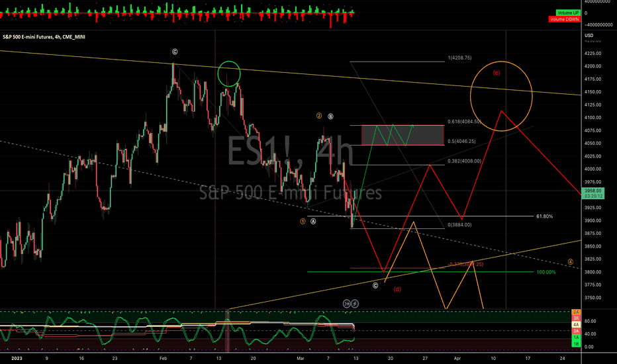Viewport: 617px width, 364px height.
Task: Click the 4000.00 price axis label
Action: click(593, 169)
